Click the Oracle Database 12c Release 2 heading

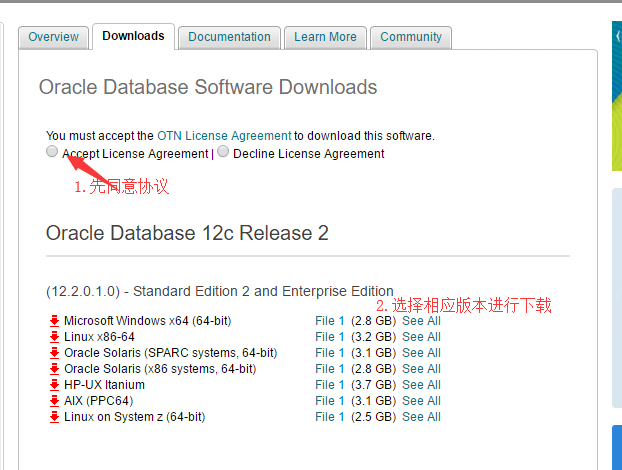(187, 233)
